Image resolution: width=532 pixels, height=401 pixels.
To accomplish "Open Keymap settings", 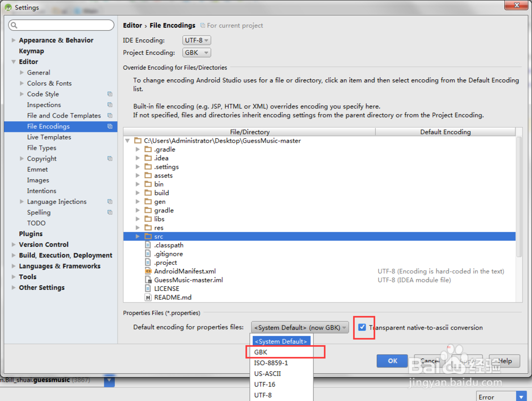I will tap(31, 51).
